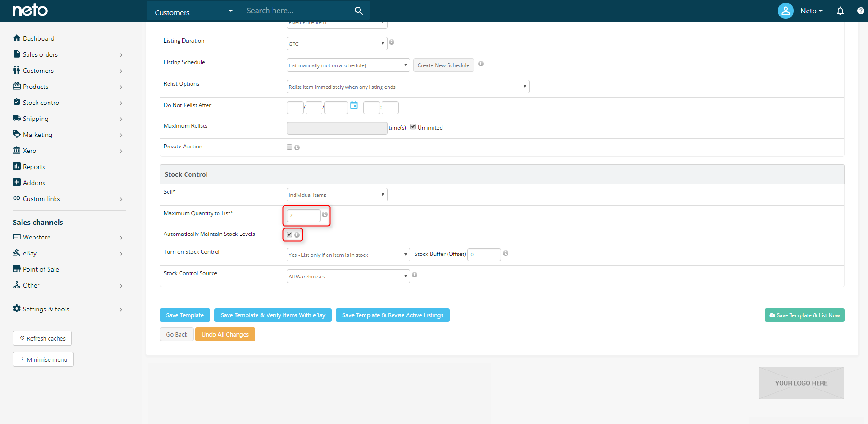Click the Settings & tools gear icon

click(x=17, y=309)
